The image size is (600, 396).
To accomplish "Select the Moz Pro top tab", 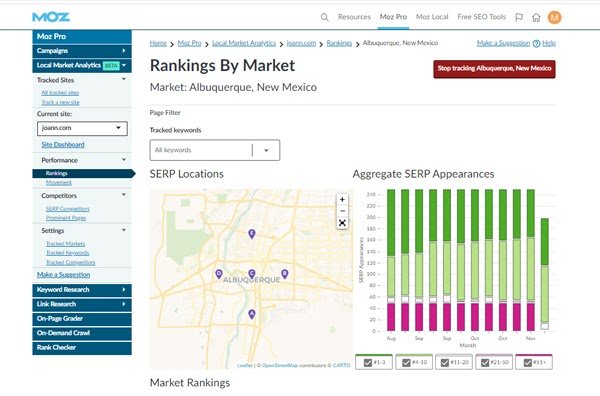I will click(393, 17).
